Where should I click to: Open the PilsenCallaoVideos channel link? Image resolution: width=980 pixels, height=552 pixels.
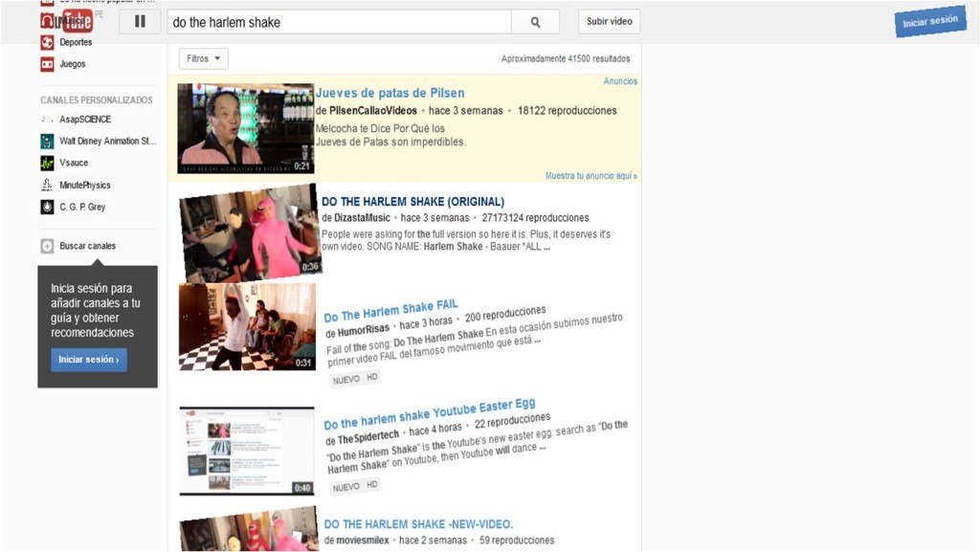[373, 111]
